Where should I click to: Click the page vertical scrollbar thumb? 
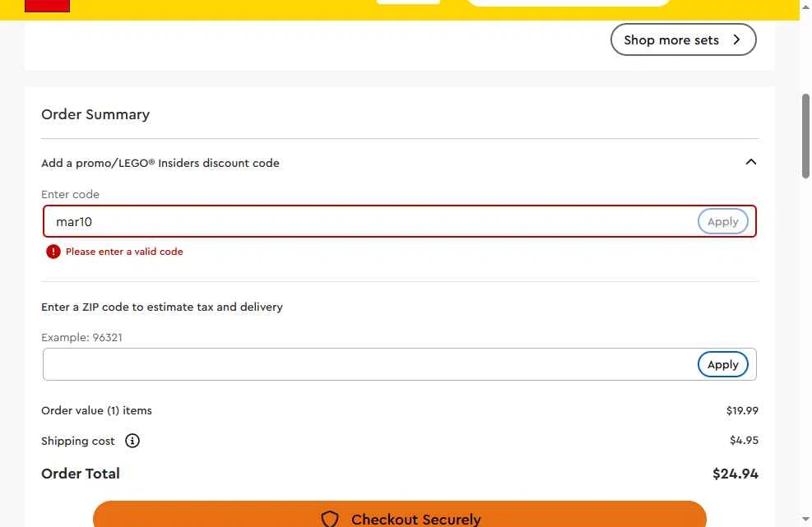(x=805, y=136)
